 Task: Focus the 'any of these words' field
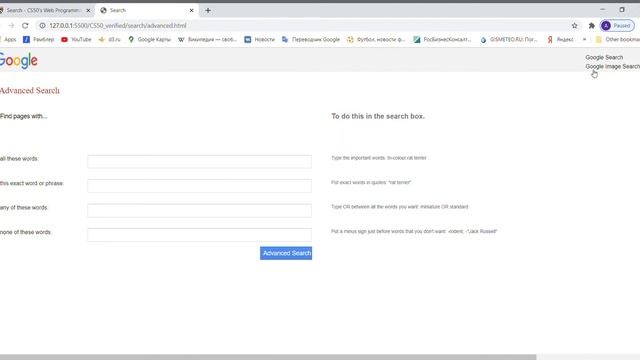click(x=199, y=211)
